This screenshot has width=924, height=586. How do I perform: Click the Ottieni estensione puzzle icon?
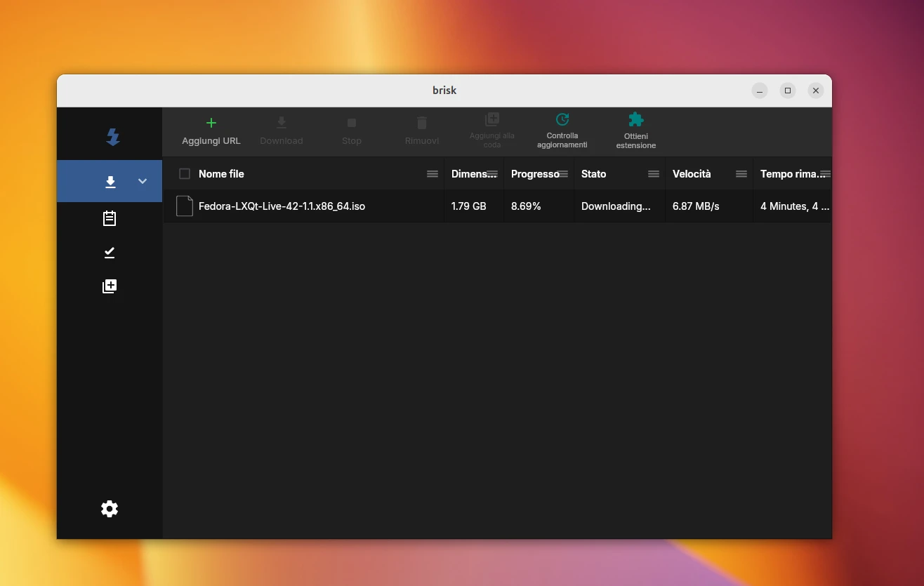tap(635, 119)
